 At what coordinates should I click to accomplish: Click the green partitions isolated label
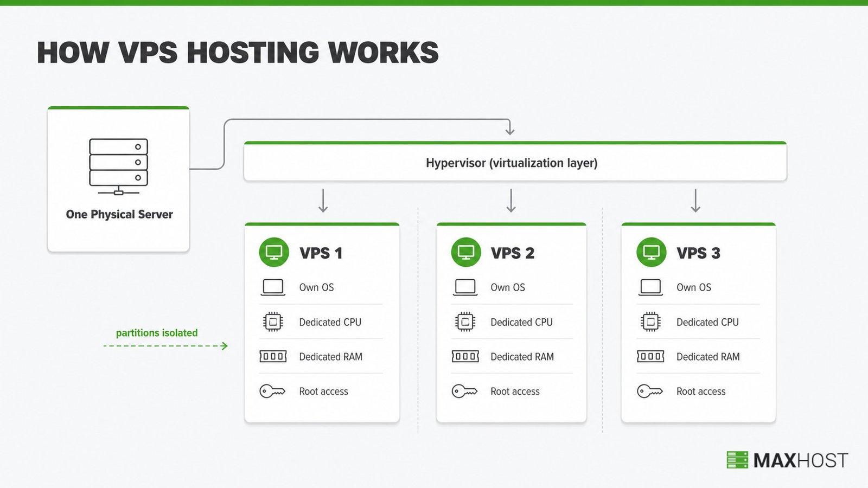(x=157, y=333)
